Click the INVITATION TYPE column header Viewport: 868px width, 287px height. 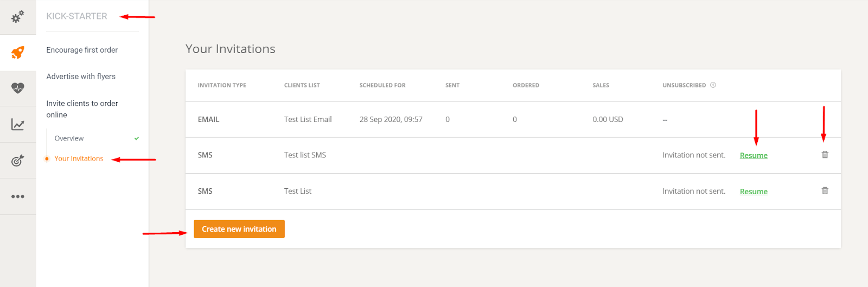222,85
